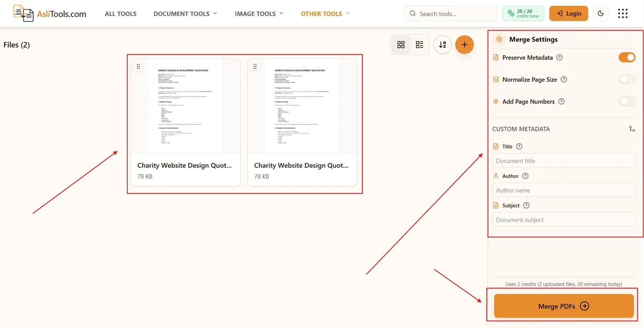Open help for Add Page Numbers
The image size is (644, 328).
561,101
